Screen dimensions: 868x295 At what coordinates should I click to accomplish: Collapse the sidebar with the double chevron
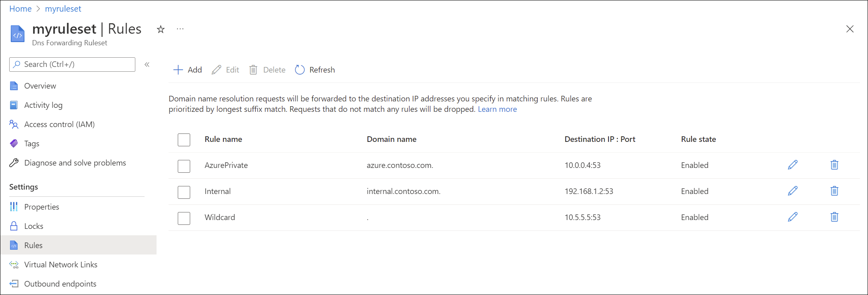[147, 65]
